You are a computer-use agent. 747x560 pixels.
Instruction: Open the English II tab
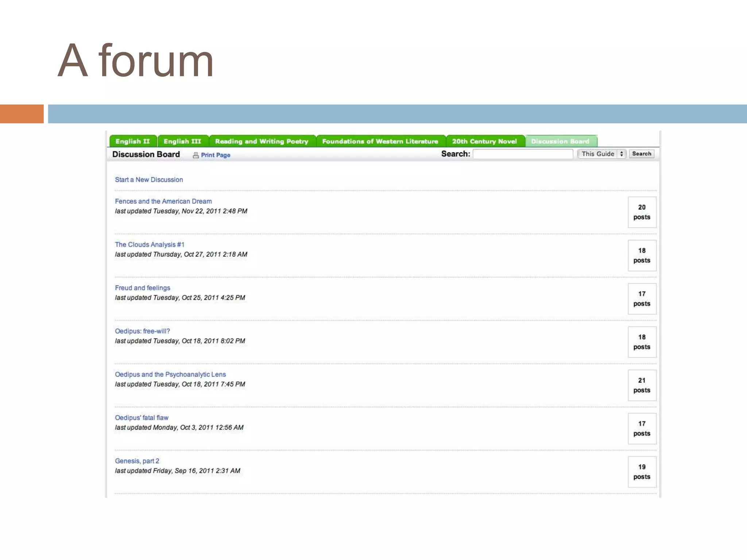point(133,141)
